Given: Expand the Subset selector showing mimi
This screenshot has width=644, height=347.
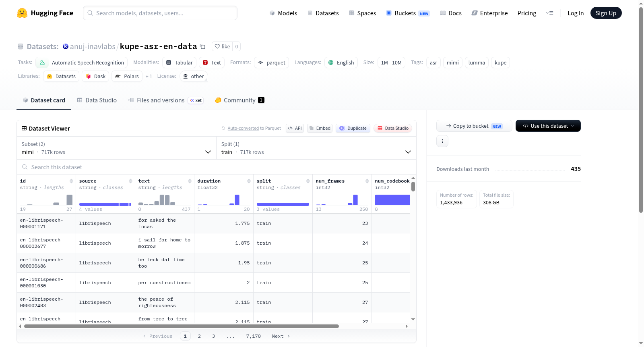Looking at the screenshot, I should pos(116,148).
